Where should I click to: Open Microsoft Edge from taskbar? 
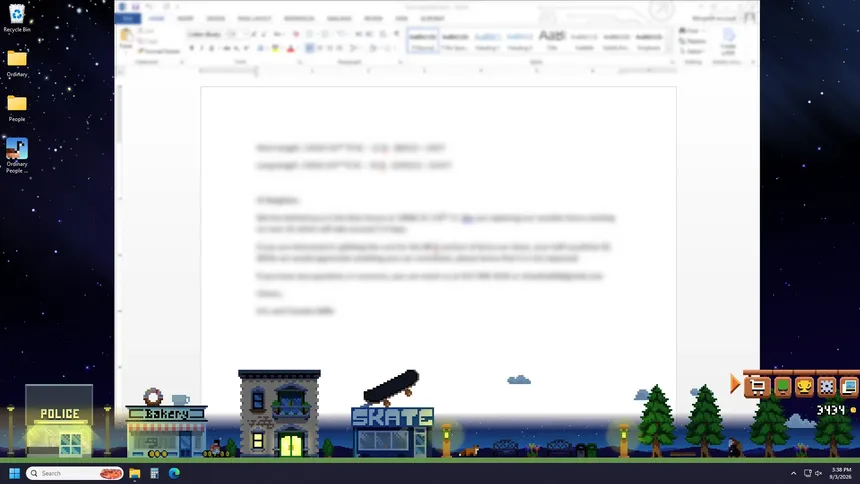coord(174,473)
